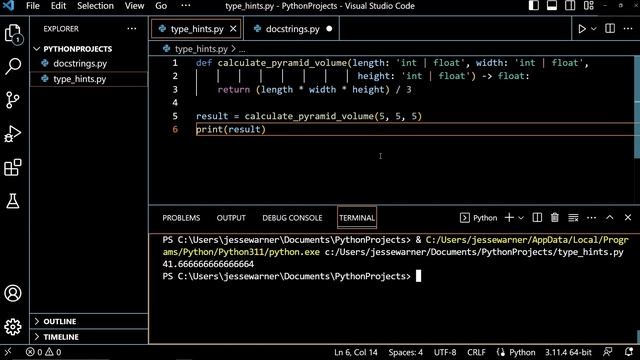
Task: Switch to the PROBLEMS panel tab
Action: (x=181, y=218)
